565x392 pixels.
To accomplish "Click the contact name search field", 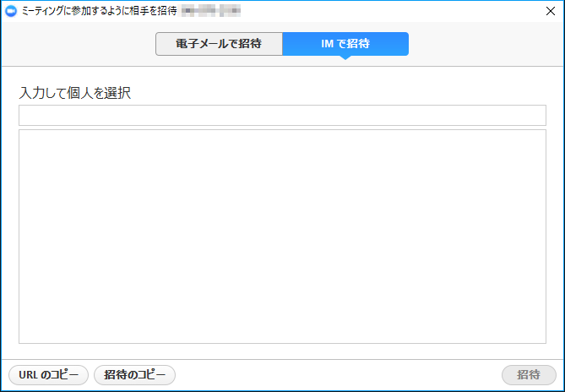I will pyautogui.click(x=282, y=116).
